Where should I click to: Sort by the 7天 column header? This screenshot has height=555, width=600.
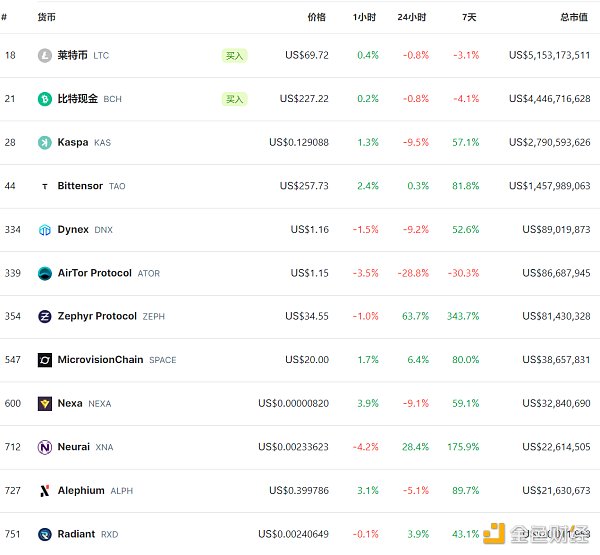tap(469, 17)
